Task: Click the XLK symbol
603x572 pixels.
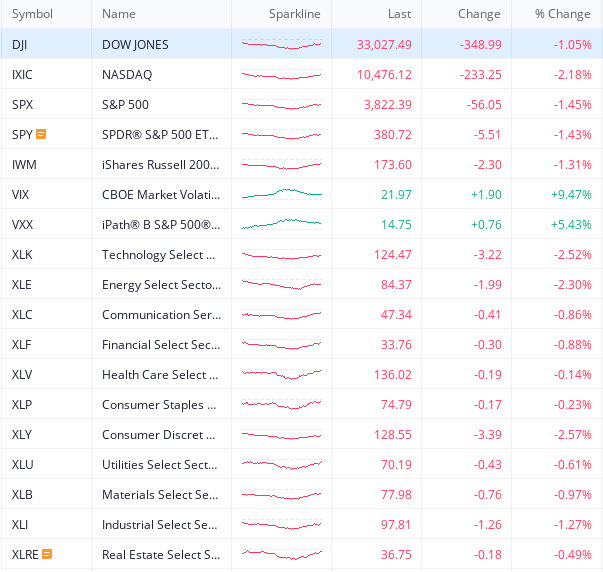Action: pyautogui.click(x=22, y=254)
